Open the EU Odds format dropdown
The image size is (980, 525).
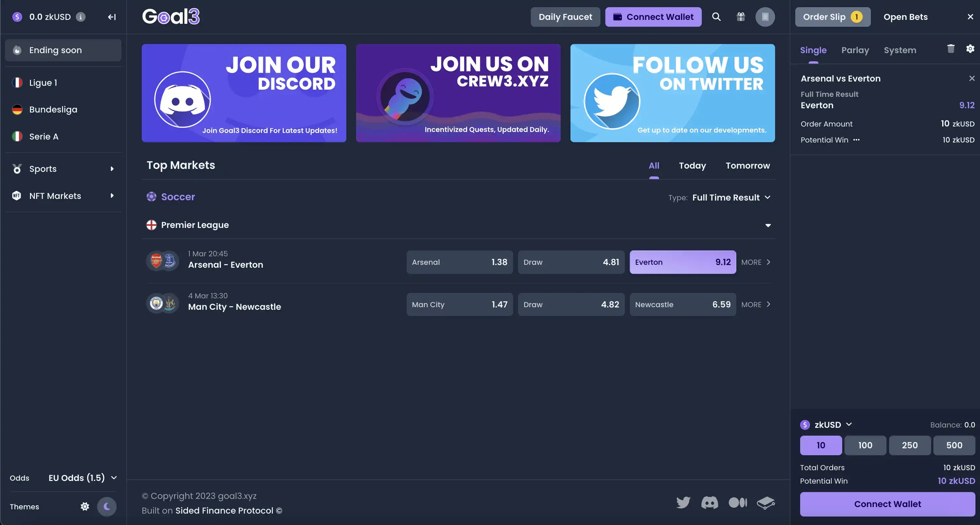click(x=82, y=478)
